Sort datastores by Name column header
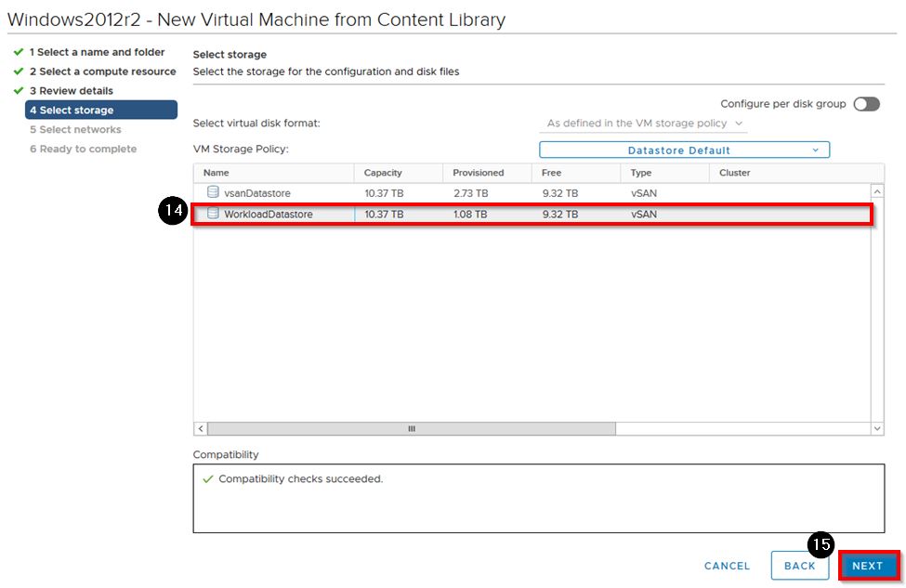906x588 pixels. (x=217, y=173)
